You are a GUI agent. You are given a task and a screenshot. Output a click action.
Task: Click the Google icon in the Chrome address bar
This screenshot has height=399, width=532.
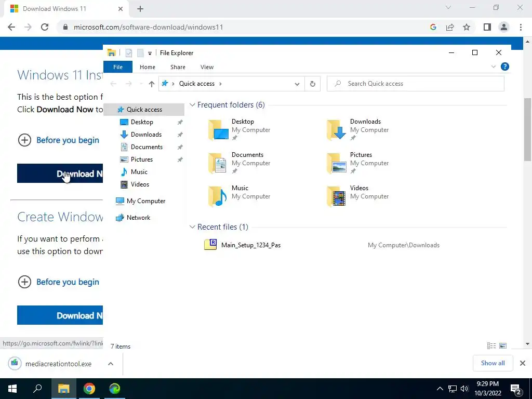coord(433,27)
